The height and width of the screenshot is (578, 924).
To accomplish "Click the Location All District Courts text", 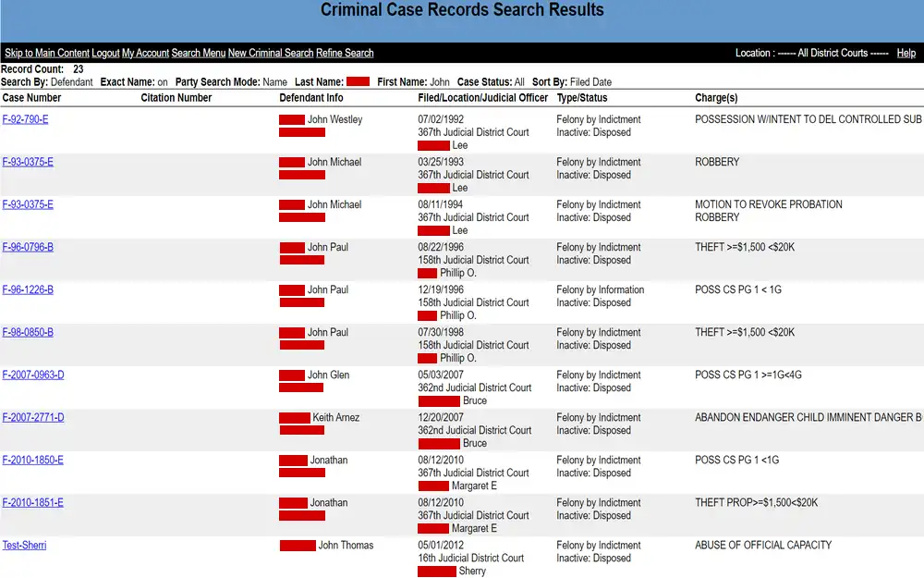I will (812, 53).
